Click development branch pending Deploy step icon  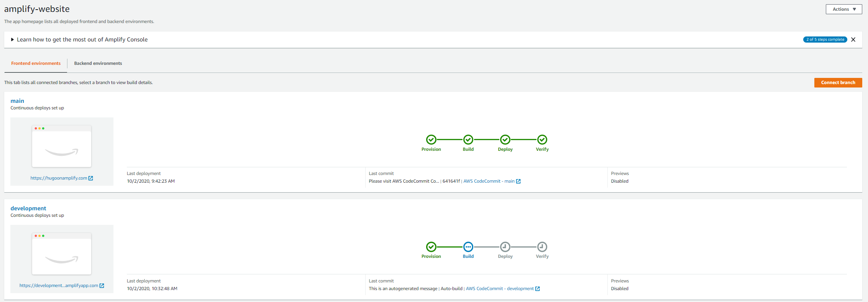point(505,247)
